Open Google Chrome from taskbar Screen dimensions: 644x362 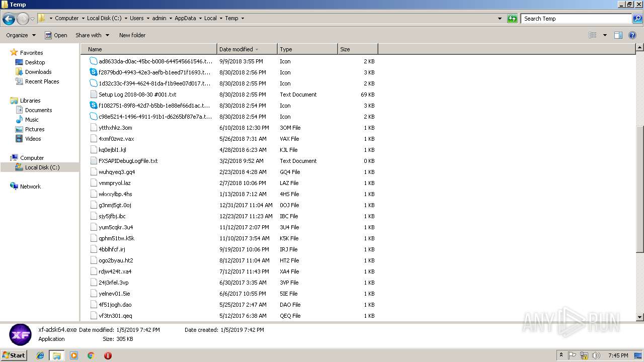pos(91,355)
